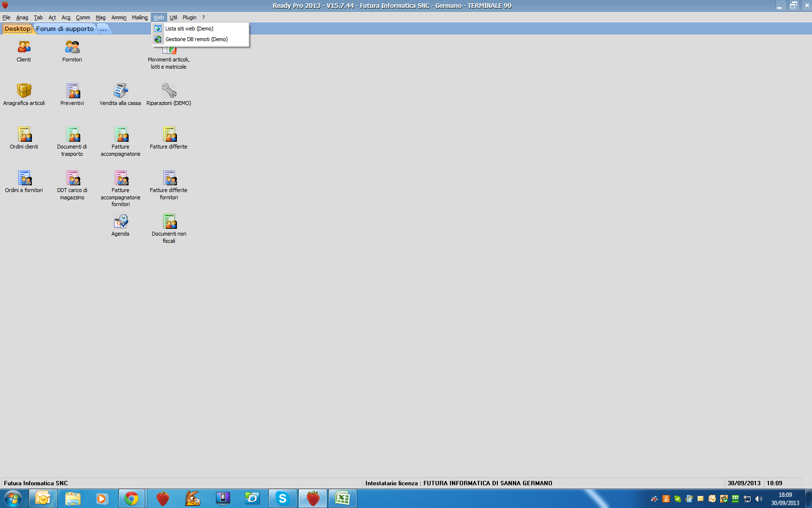This screenshot has height=508, width=812.
Task: Open the Comm menu
Action: [83, 17]
